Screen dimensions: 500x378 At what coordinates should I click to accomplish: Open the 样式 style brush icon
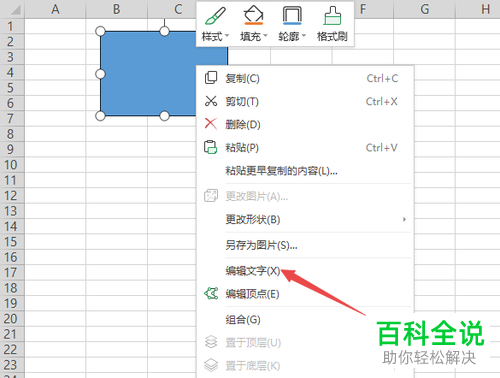[x=215, y=16]
